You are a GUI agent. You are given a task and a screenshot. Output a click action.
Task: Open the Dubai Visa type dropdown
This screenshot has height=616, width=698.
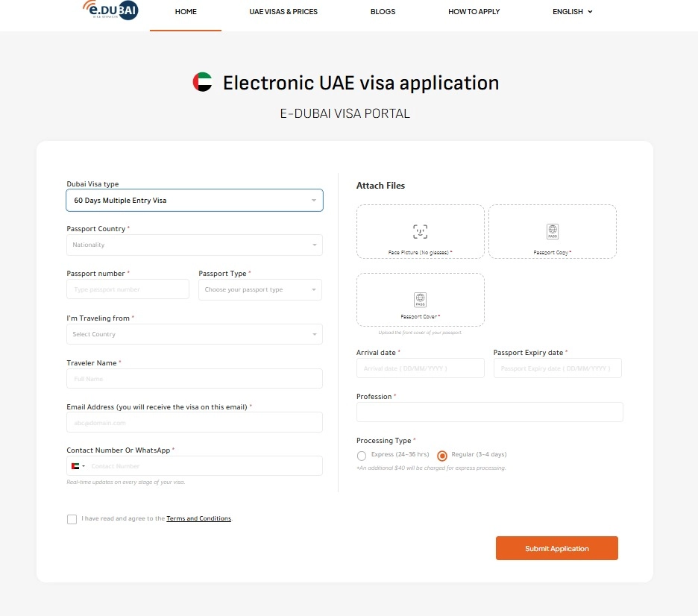pyautogui.click(x=194, y=200)
